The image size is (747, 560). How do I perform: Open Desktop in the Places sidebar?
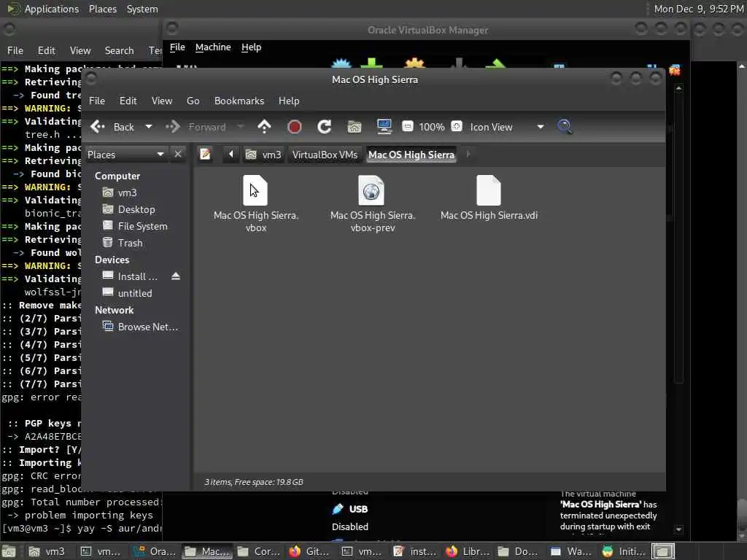(x=136, y=209)
